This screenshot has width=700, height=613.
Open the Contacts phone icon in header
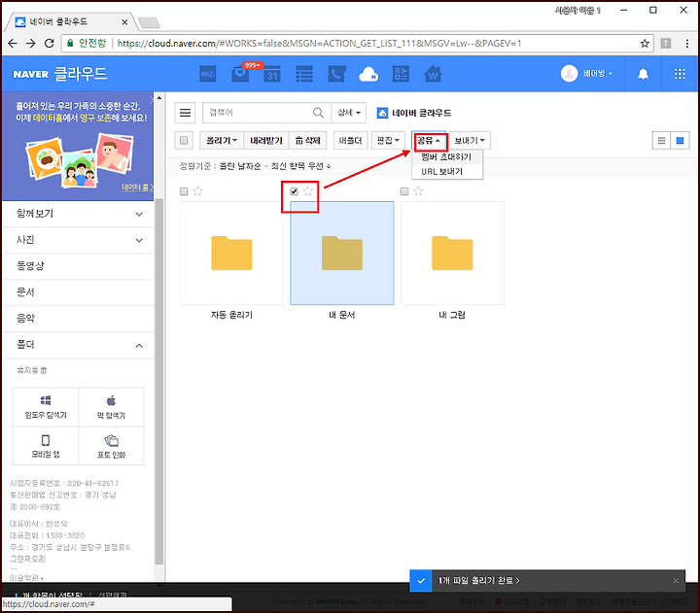point(336,74)
